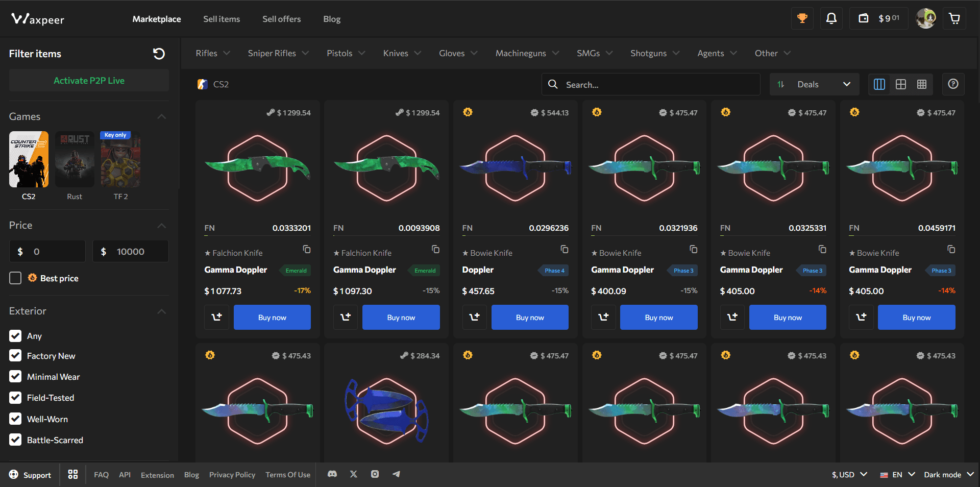Collapse the Exterior filter section

(x=162, y=311)
